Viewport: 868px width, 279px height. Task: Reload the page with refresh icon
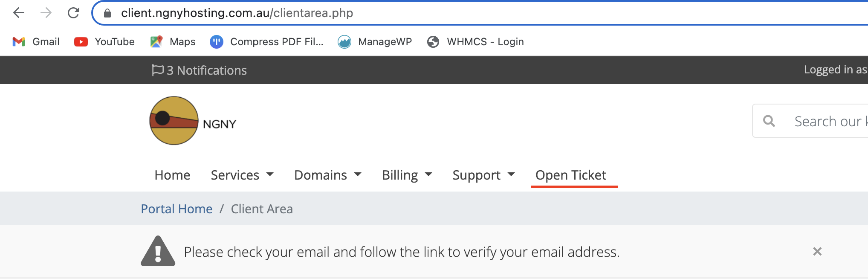(74, 13)
